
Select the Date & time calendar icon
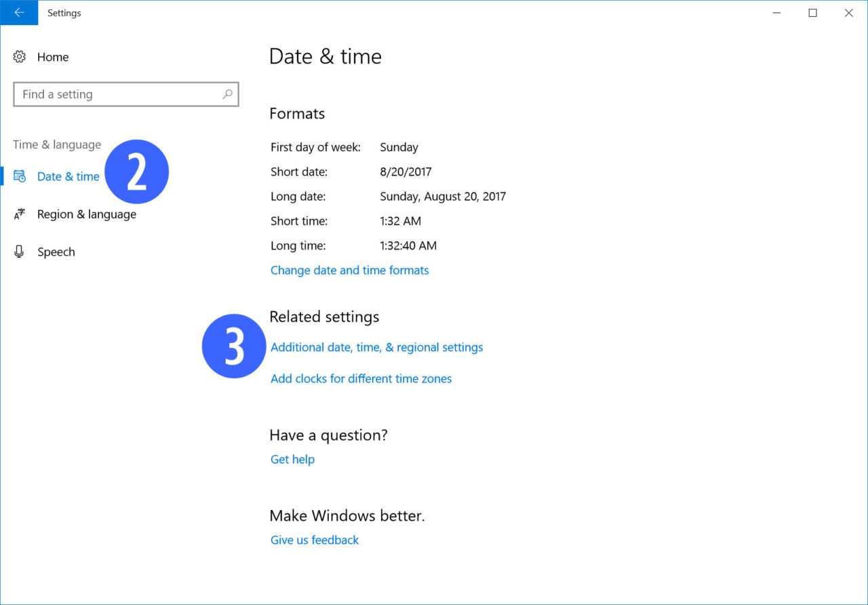[x=21, y=176]
